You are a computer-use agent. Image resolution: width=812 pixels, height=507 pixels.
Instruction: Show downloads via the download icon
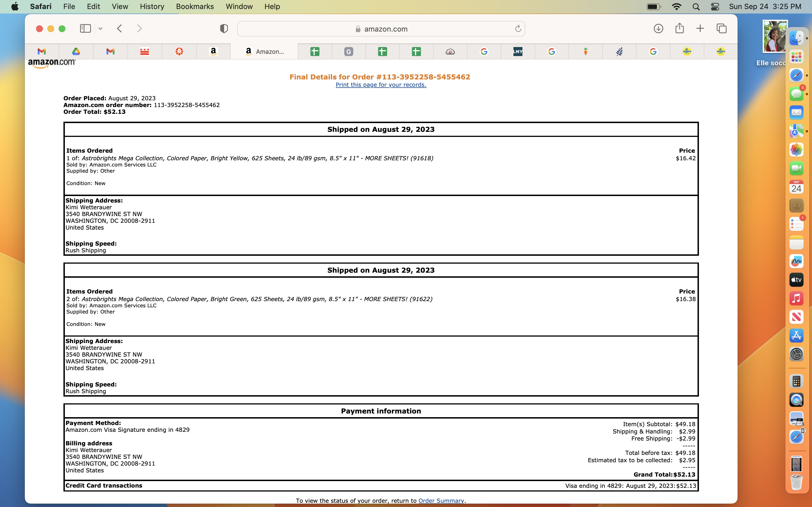(x=658, y=28)
